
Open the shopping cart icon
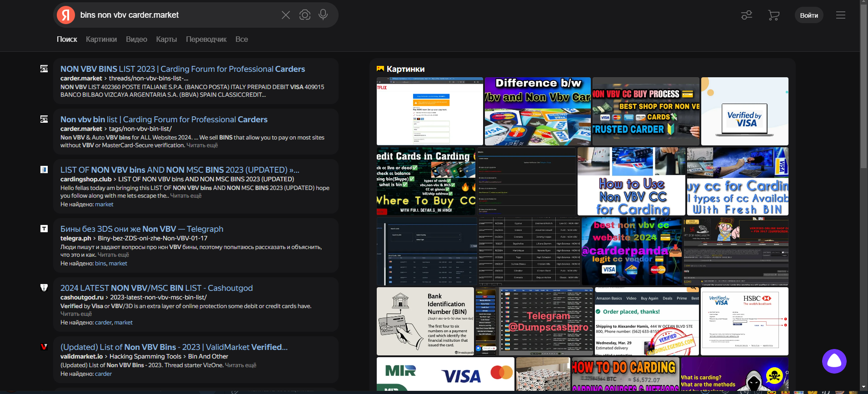(773, 15)
